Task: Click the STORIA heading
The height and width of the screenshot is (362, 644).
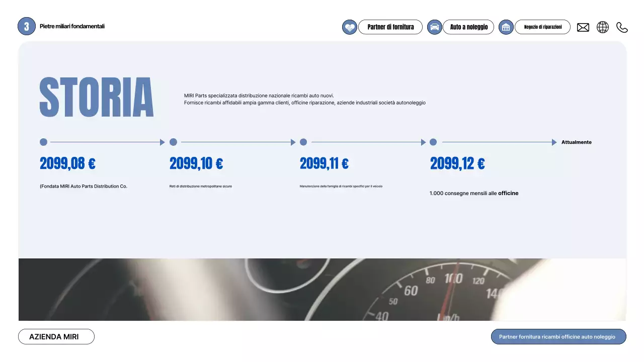Action: (x=96, y=97)
